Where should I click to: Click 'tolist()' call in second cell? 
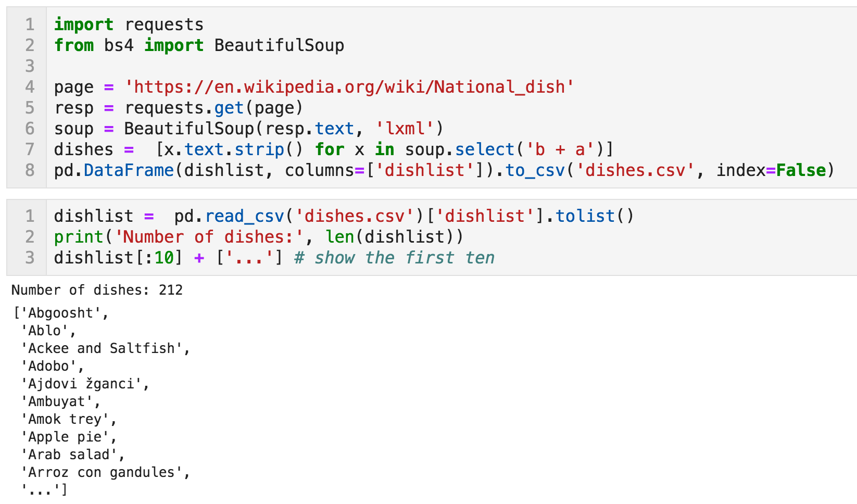(x=595, y=216)
